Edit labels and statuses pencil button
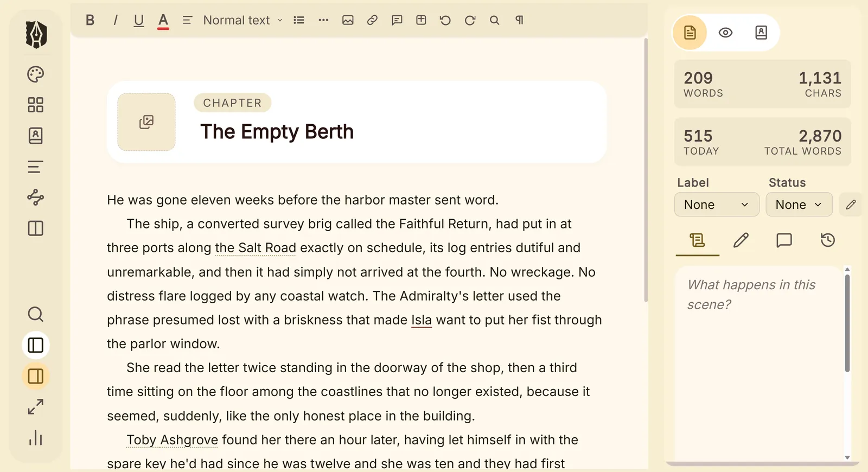The height and width of the screenshot is (472, 868). pos(851,205)
